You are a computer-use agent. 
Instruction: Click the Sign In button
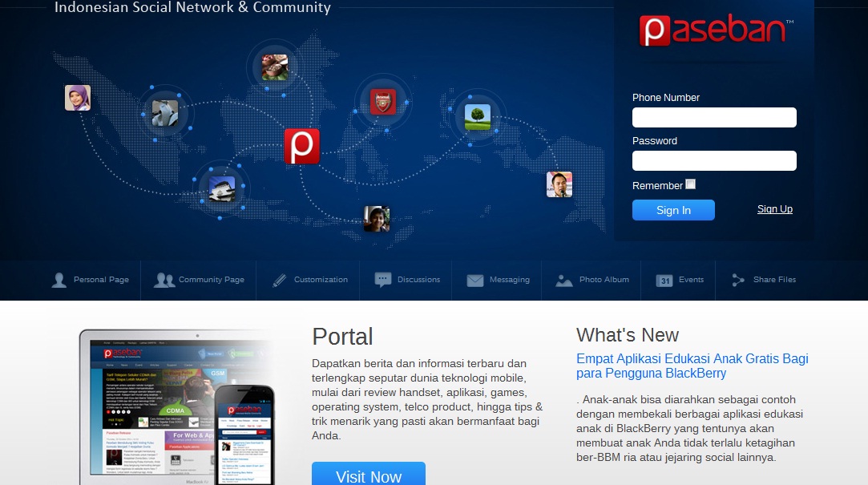coord(674,210)
